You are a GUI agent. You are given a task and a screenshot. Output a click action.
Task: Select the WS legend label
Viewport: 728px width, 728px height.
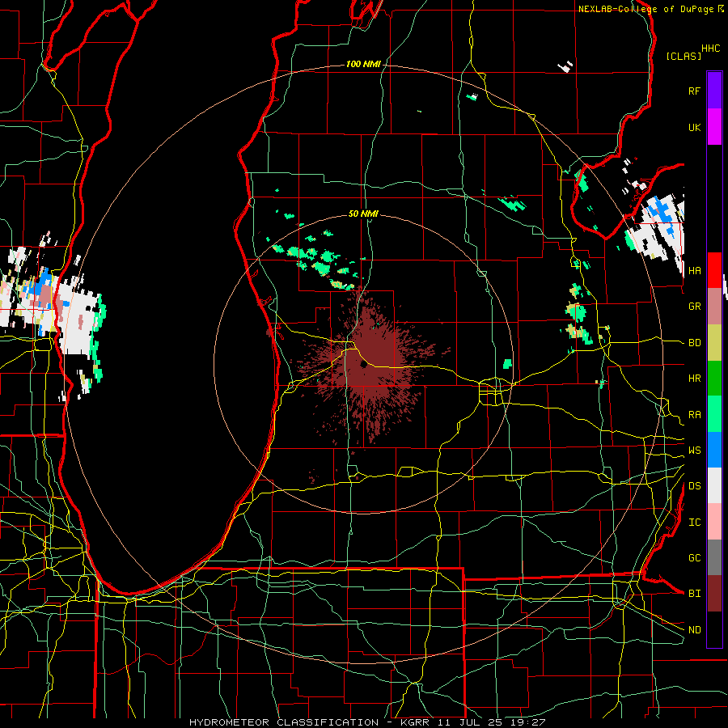694,451
